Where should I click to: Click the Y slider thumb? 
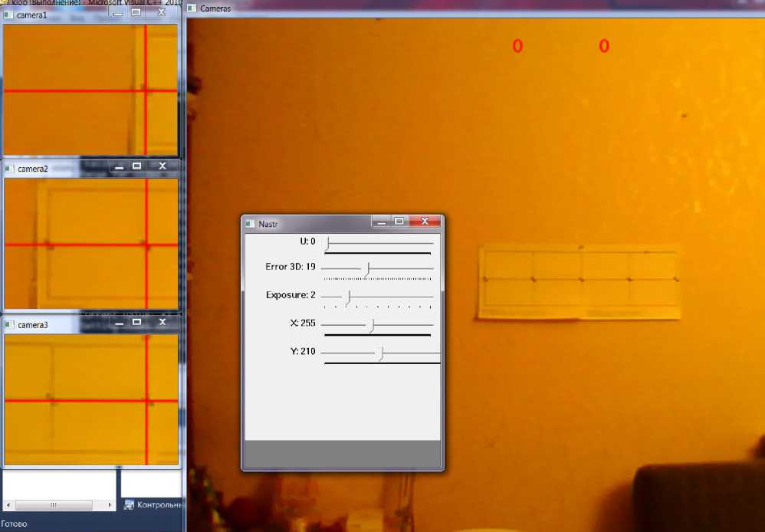tap(380, 353)
